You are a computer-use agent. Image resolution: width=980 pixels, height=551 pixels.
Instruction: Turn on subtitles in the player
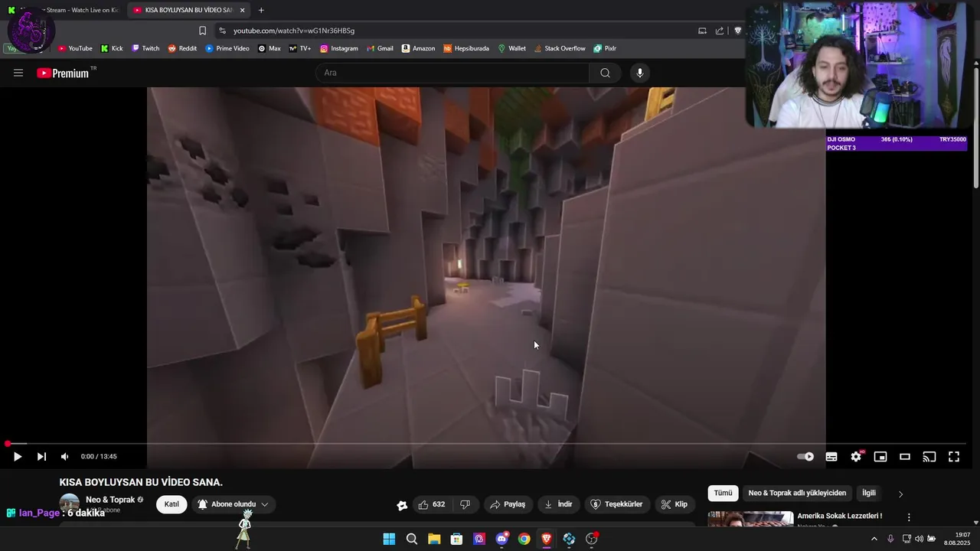point(831,457)
